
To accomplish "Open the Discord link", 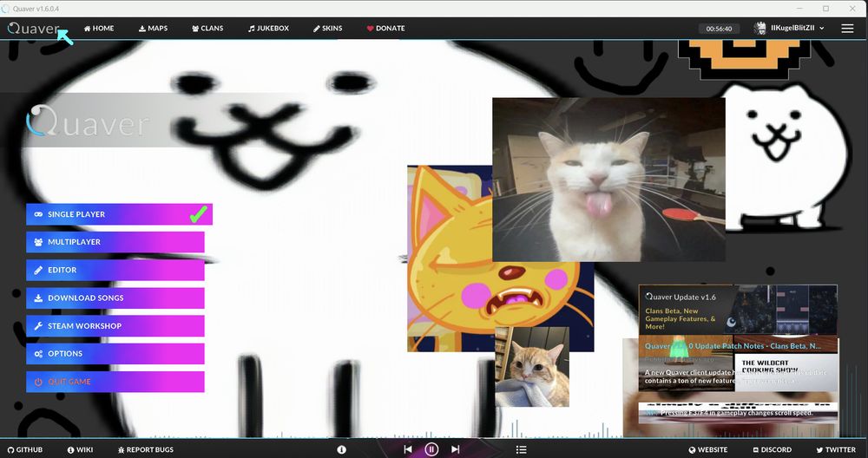I will point(773,449).
